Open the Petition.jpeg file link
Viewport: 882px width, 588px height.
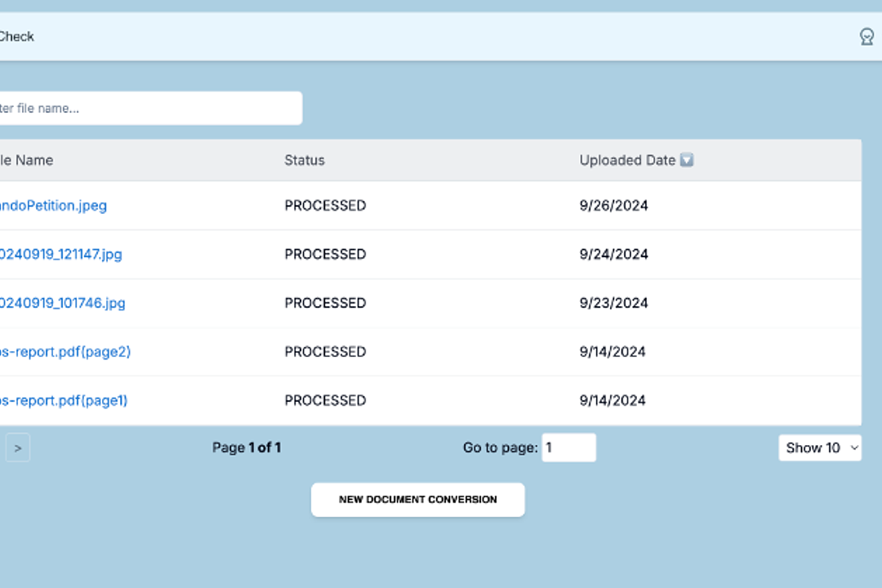pyautogui.click(x=53, y=206)
